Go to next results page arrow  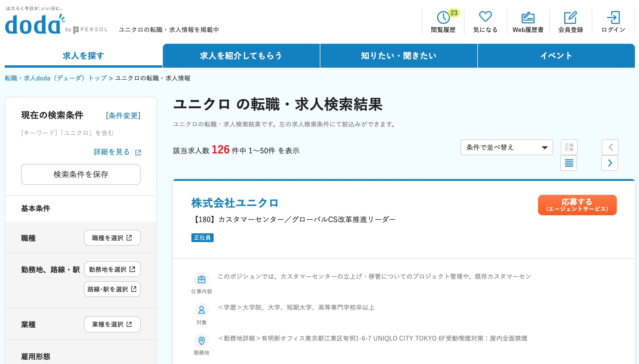(610, 163)
